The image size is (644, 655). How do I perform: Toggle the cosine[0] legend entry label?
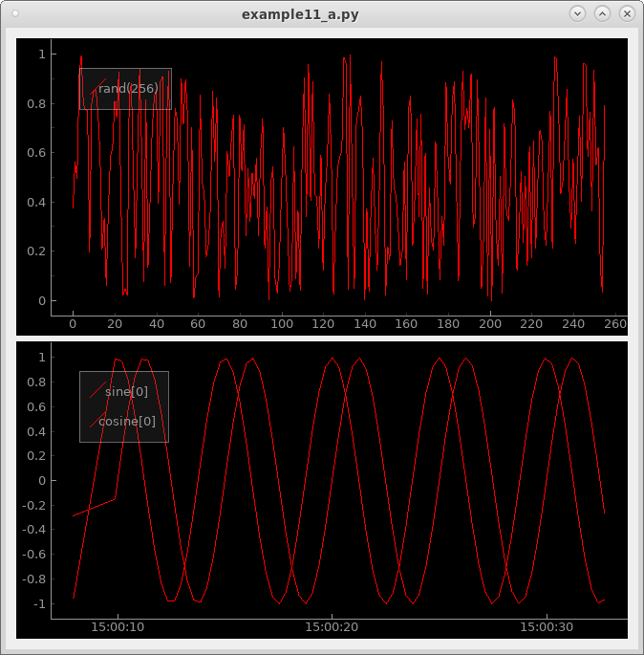click(127, 422)
